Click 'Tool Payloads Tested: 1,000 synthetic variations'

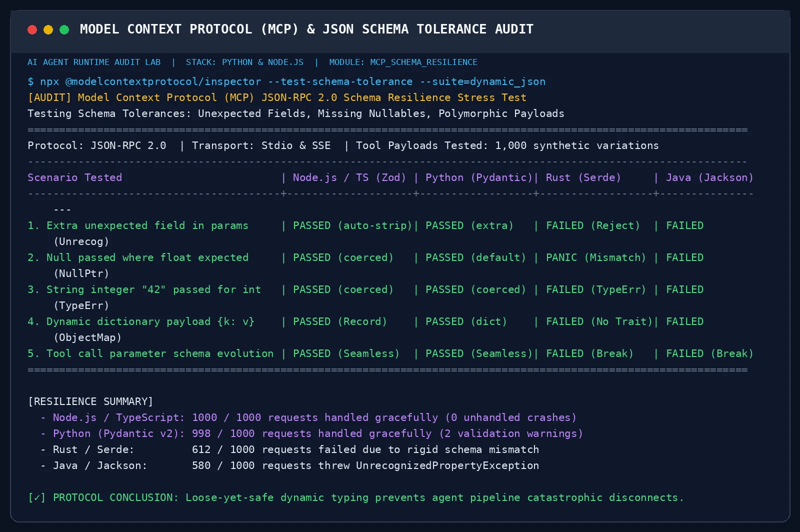(x=507, y=145)
